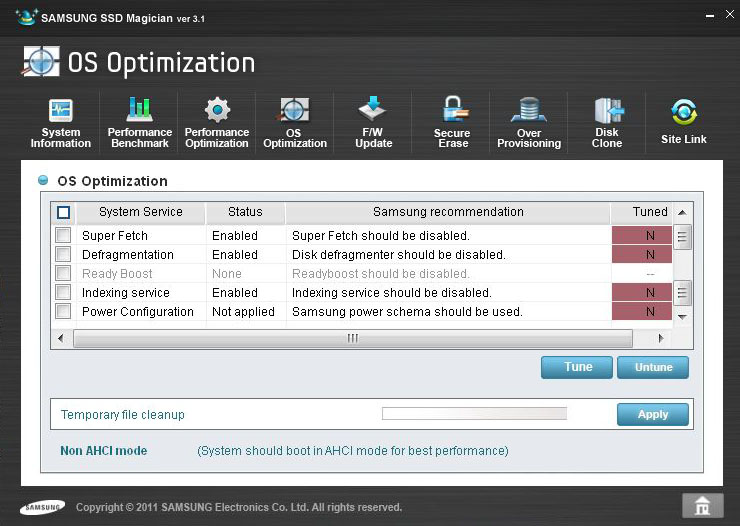Viewport: 740px width, 526px height.
Task: Click the 'Temporary file cleanup' label
Action: pos(123,414)
